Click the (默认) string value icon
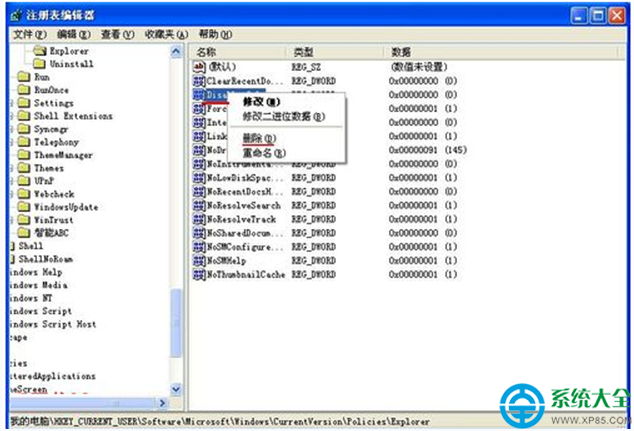Viewport: 634px width, 431px height. (x=199, y=66)
